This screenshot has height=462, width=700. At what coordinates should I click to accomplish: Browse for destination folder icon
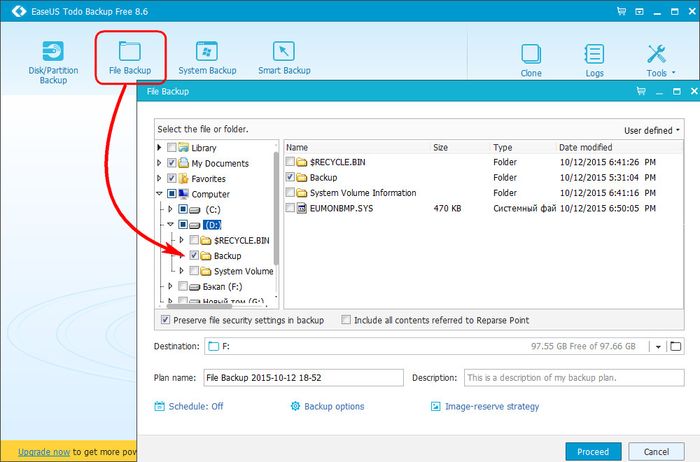tap(676, 346)
